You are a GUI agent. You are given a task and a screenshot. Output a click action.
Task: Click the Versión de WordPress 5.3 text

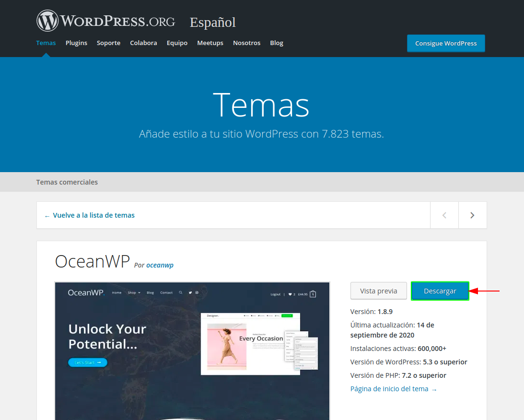pyautogui.click(x=409, y=362)
